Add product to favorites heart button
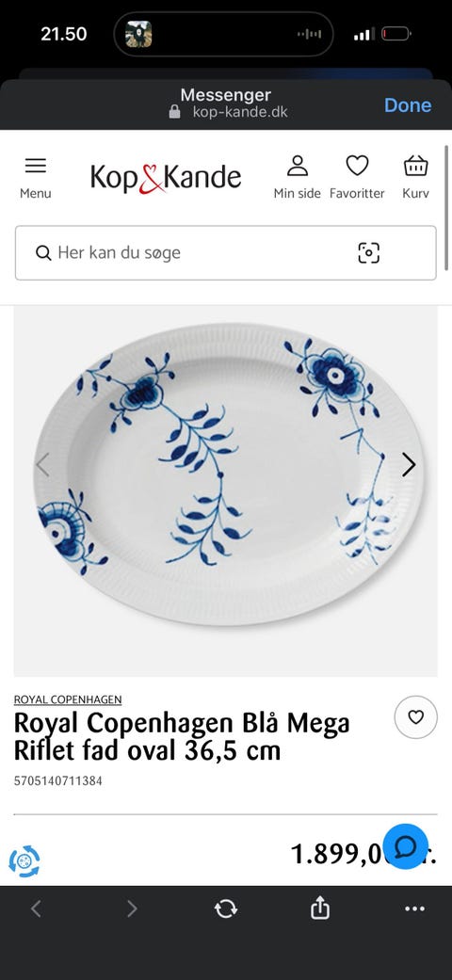Viewport: 452px width, 980px height. 415,716
